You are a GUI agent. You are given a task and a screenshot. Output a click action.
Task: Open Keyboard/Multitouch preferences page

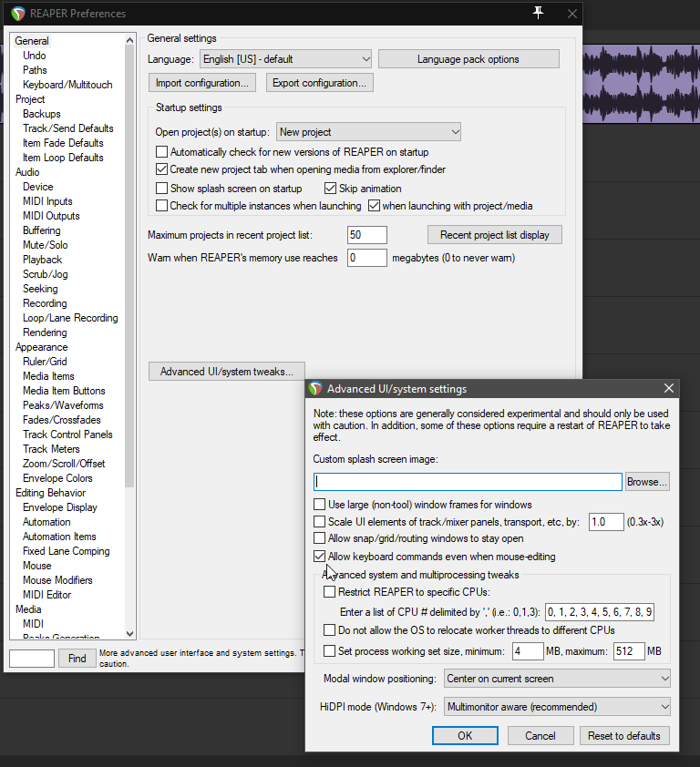coord(67,85)
